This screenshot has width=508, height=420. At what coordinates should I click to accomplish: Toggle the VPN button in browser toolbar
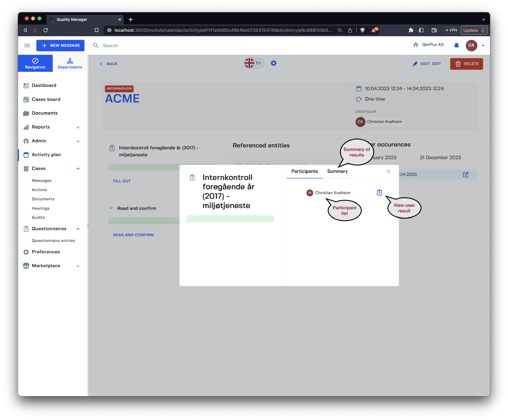pyautogui.click(x=451, y=30)
